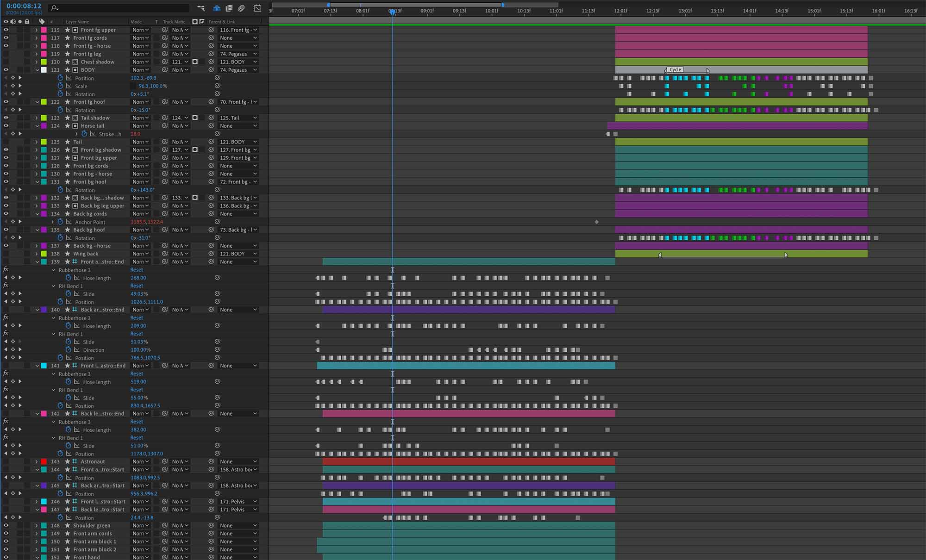This screenshot has height=560, width=926.
Task: Click the layer search magnifier icon
Action: coord(55,8)
